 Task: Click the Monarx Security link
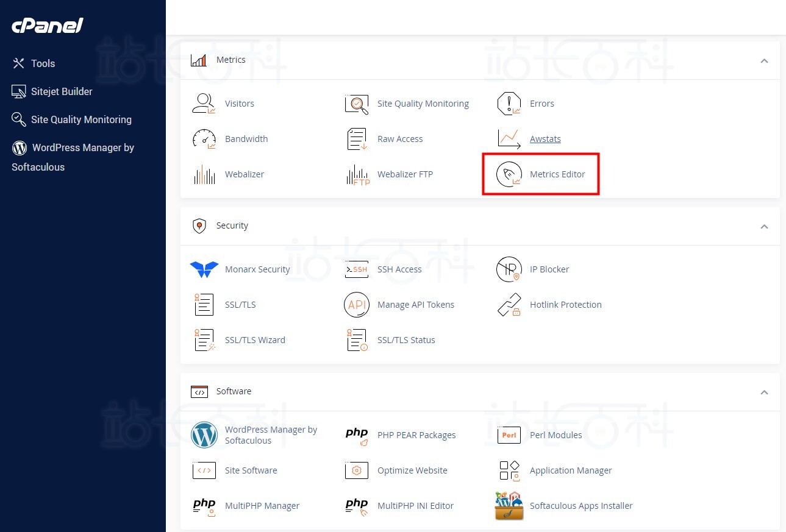click(257, 269)
